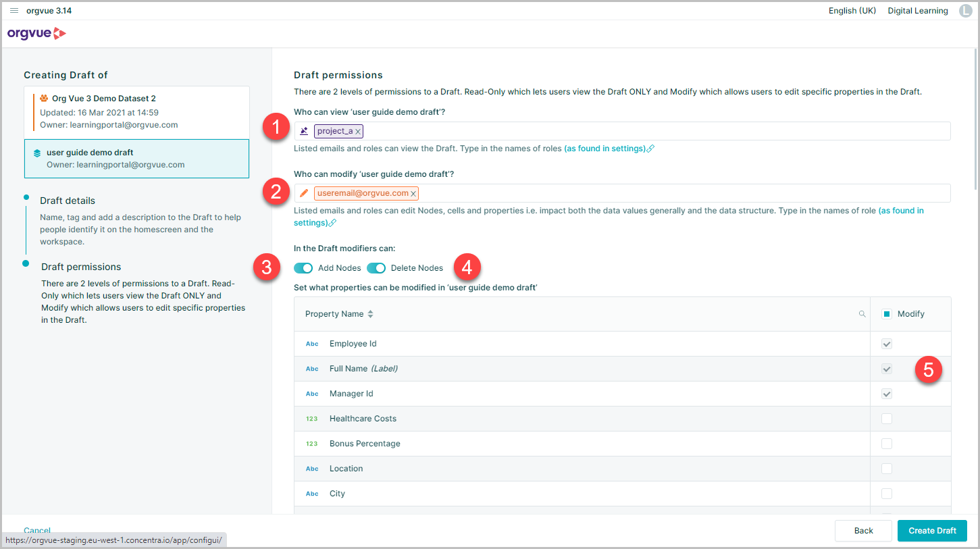Click into the 'Who can modify' field
980x549 pixels.
point(622,193)
